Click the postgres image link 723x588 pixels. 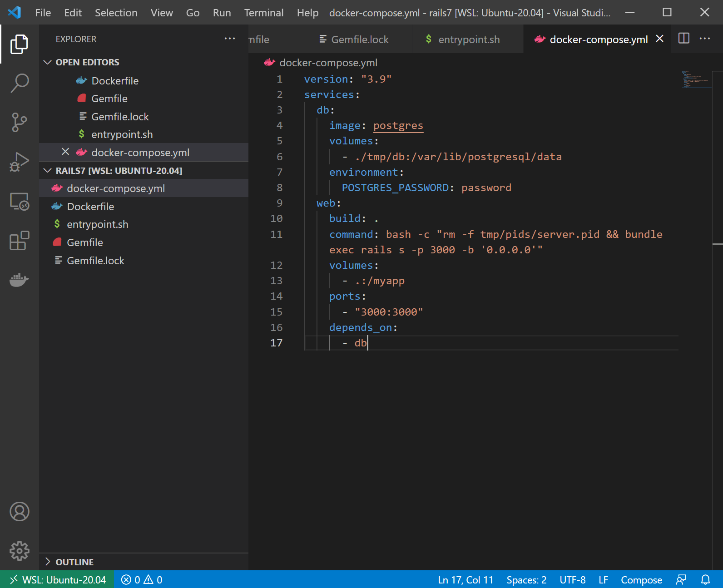[x=398, y=126]
